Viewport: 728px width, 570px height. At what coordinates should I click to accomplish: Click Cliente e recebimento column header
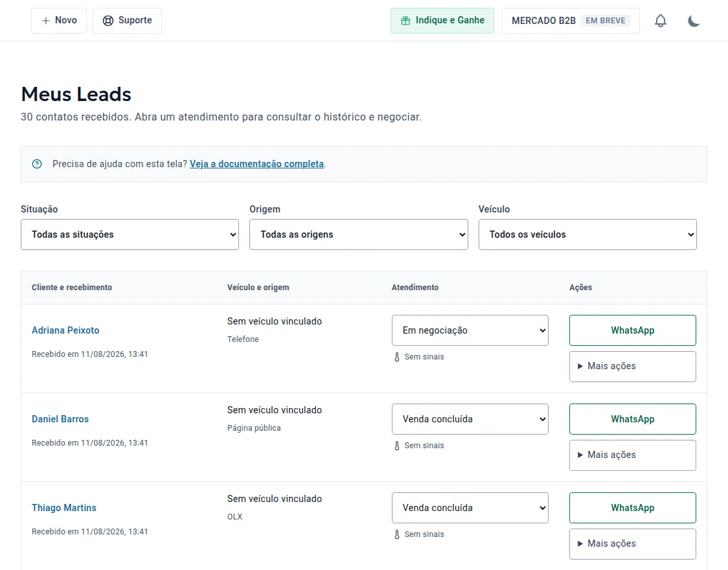tap(72, 288)
